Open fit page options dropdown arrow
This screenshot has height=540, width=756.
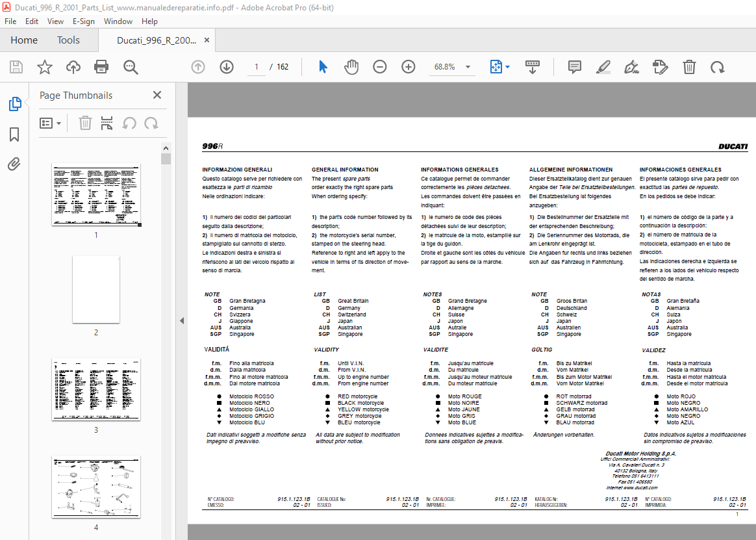[507, 67]
